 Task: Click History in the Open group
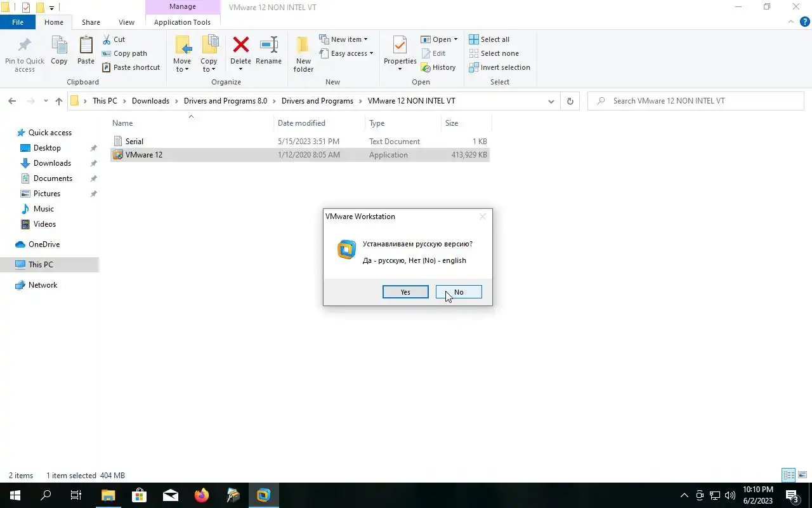pyautogui.click(x=438, y=67)
